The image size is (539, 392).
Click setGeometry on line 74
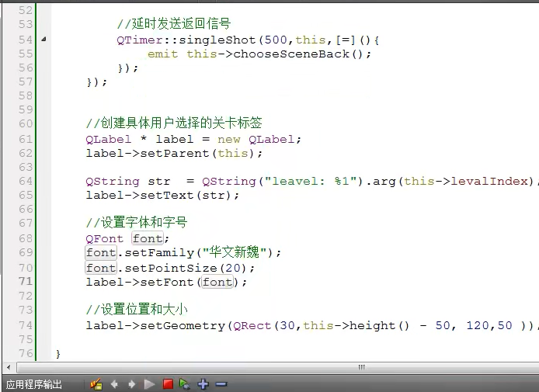(x=183, y=325)
